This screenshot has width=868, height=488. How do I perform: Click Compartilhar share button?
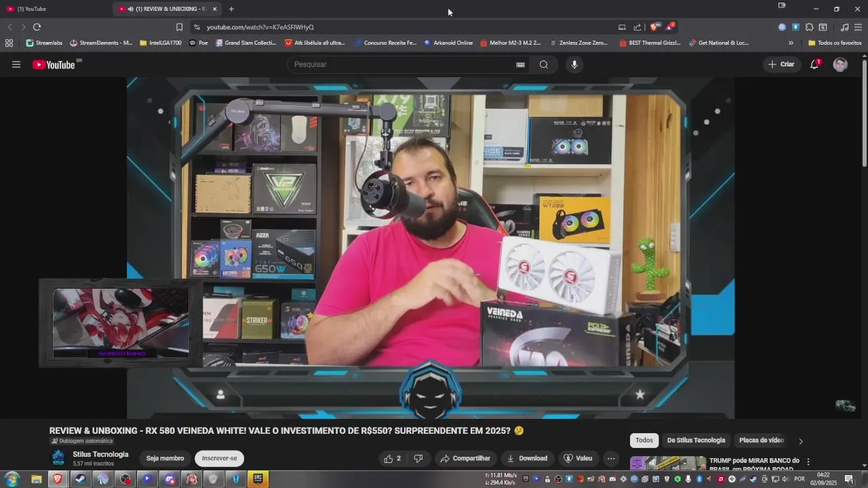point(465,459)
